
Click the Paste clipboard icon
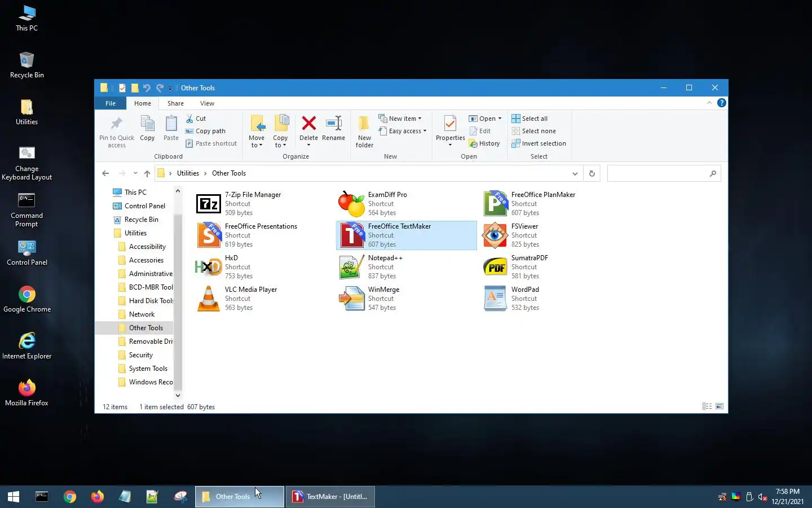coord(171,123)
